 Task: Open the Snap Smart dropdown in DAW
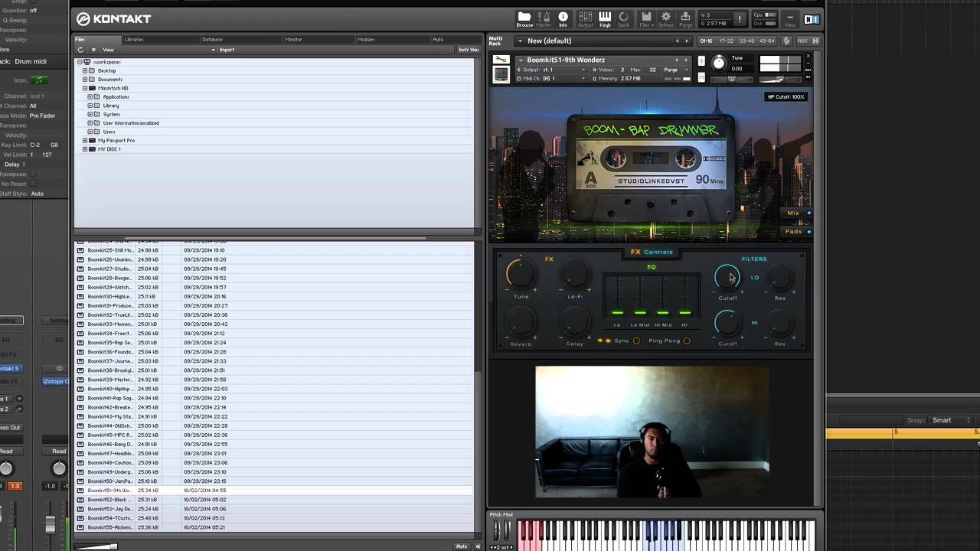(x=950, y=420)
